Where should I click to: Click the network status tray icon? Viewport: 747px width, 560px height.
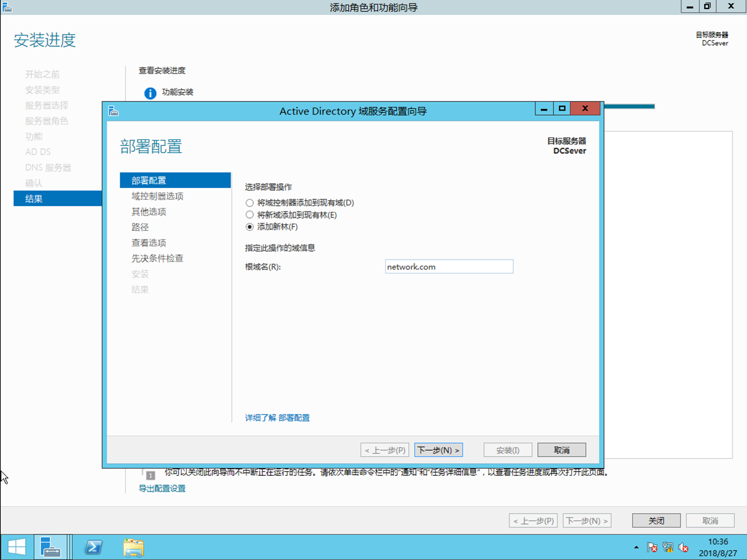pyautogui.click(x=668, y=547)
